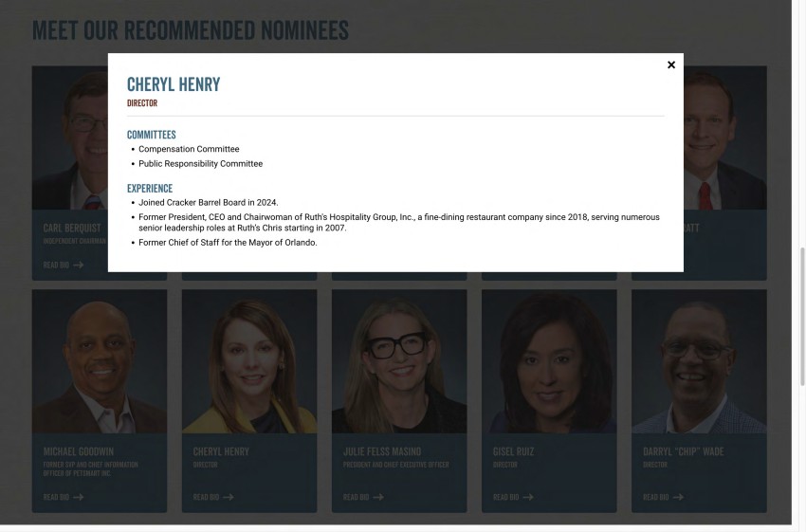Click 'Joined Cracker Barrel Board in 2024' text
Screen dimensions: 806x532
click(209, 203)
